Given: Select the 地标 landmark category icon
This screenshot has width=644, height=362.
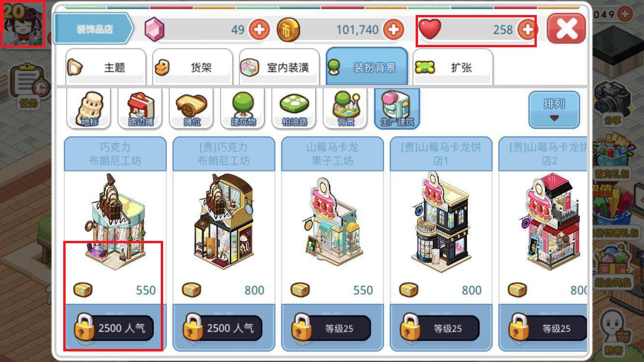Looking at the screenshot, I should pos(89,109).
